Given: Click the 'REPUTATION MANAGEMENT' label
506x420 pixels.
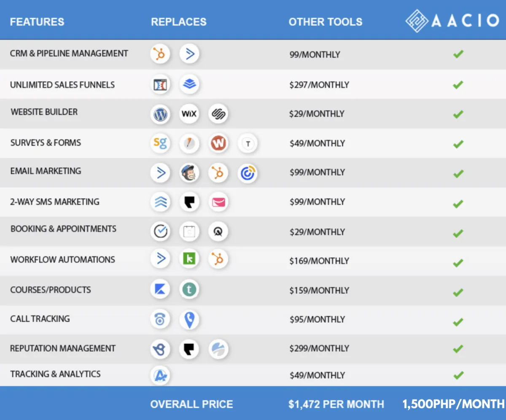Looking at the screenshot, I should [63, 349].
